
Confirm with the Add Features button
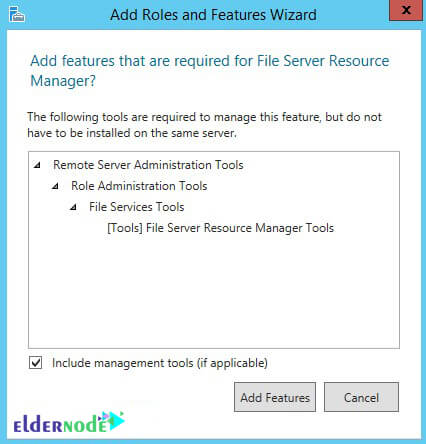[275, 397]
